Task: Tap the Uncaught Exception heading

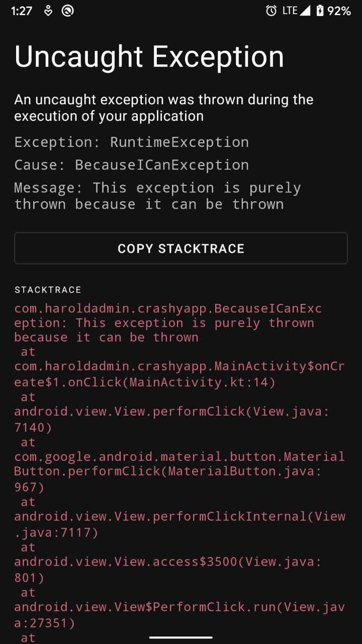Action: click(x=149, y=56)
